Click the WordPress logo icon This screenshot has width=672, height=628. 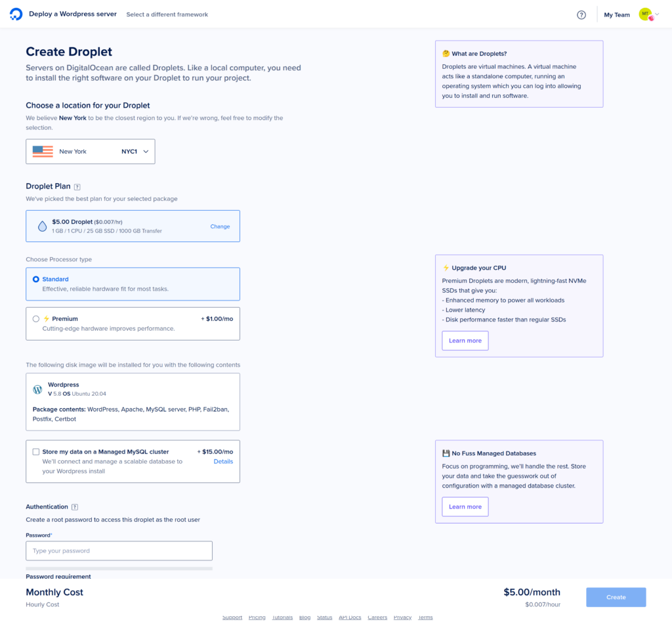[37, 389]
